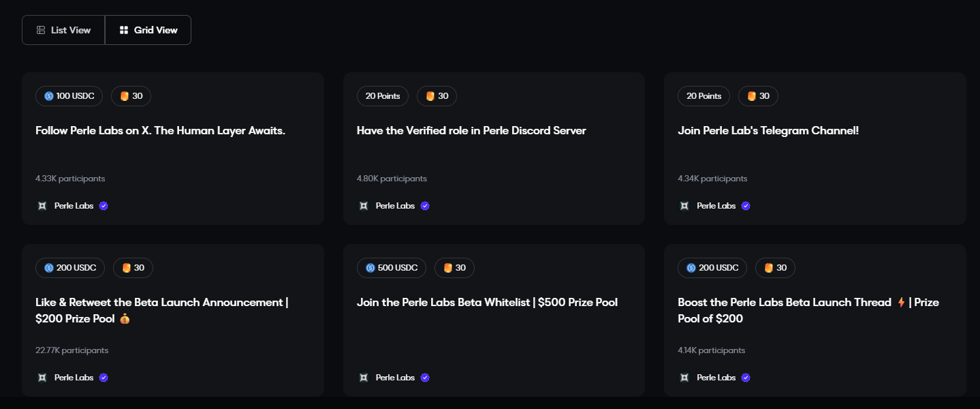Click 22.77K participants count
Image resolution: width=980 pixels, height=409 pixels.
click(x=72, y=350)
